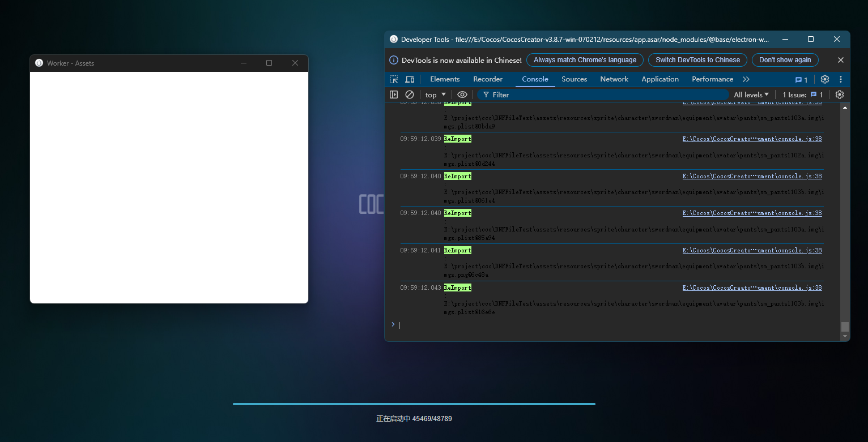This screenshot has width=868, height=442.
Task: Open console.js:38 link at 09:59:12.043
Action: click(752, 287)
